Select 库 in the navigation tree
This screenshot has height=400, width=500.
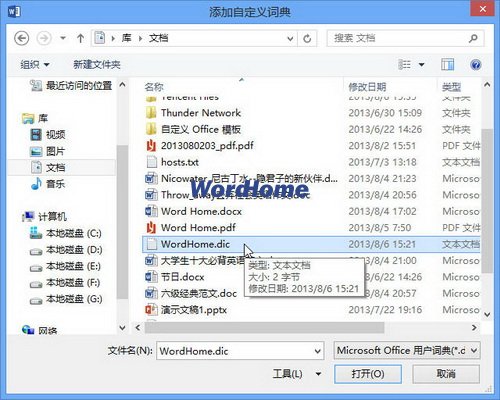pos(35,118)
